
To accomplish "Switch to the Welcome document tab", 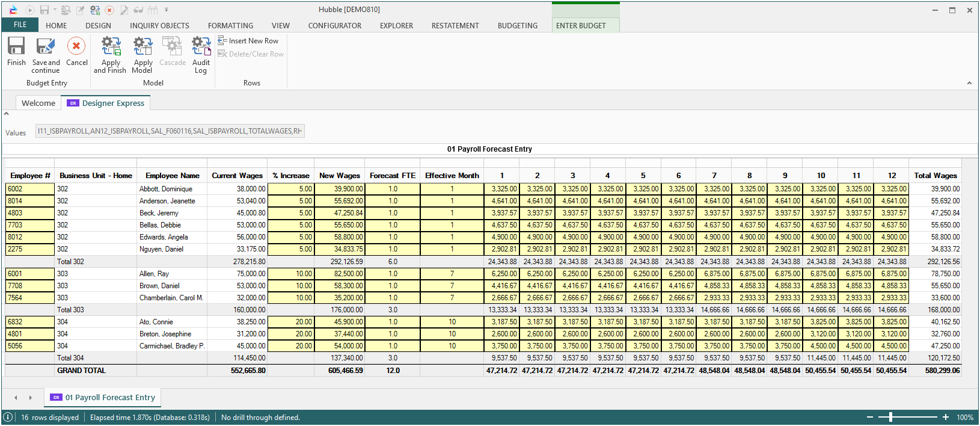I will click(38, 103).
